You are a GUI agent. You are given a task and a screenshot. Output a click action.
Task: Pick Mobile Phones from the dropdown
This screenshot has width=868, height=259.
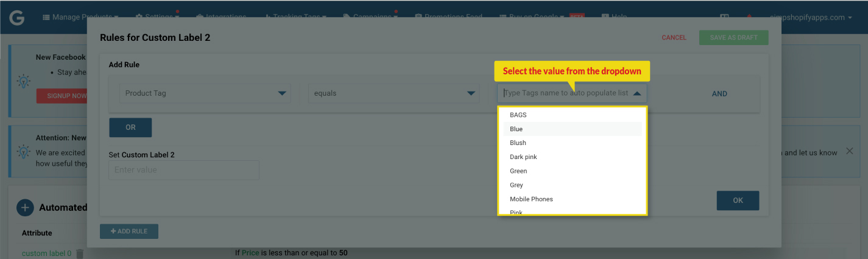pos(573,199)
